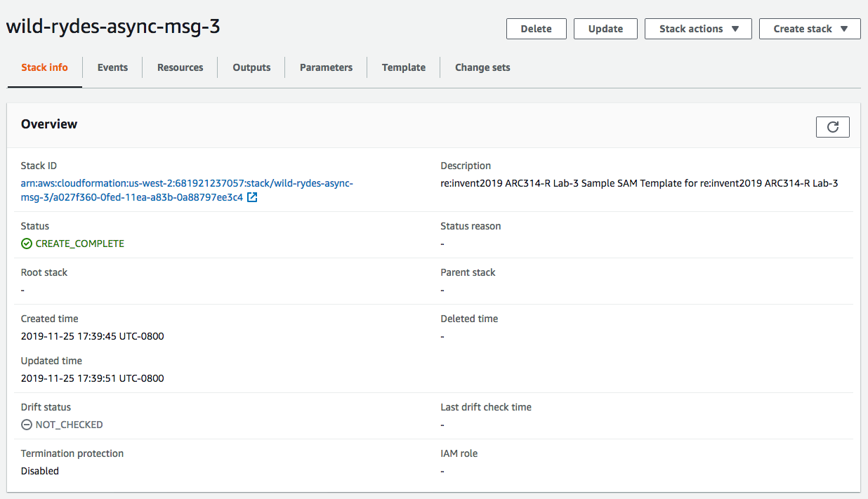
Task: Click the Parent stack label
Action: point(468,272)
